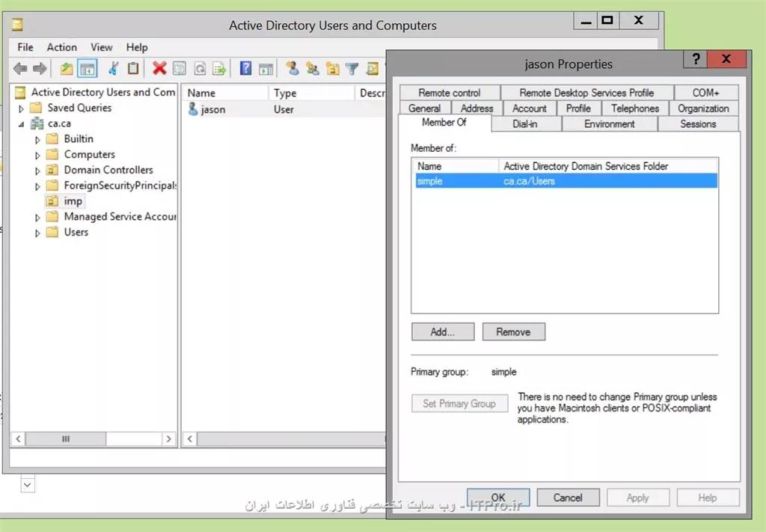Select the simple group row
The width and height of the screenshot is (766, 532).
click(x=566, y=181)
